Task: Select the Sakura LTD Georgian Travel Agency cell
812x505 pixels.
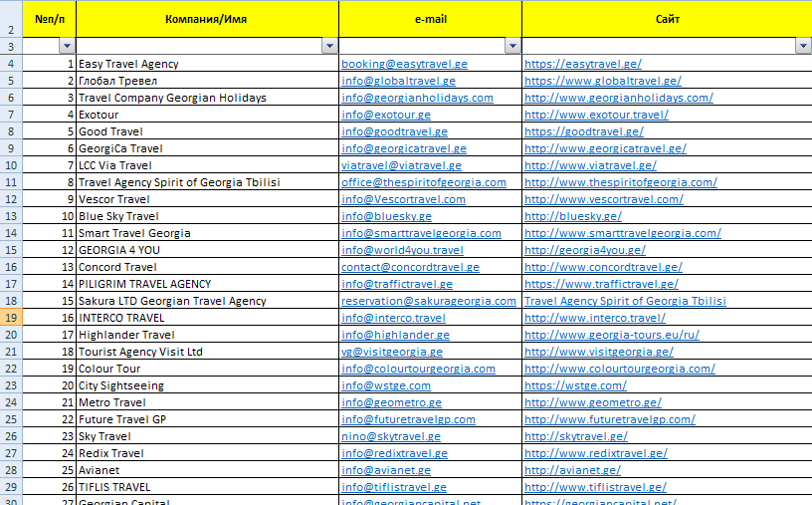Action: click(x=207, y=301)
